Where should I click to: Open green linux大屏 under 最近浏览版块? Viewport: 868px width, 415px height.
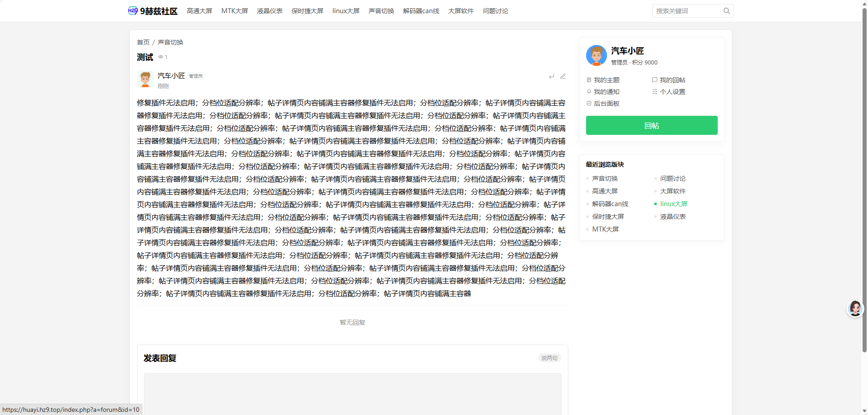674,204
